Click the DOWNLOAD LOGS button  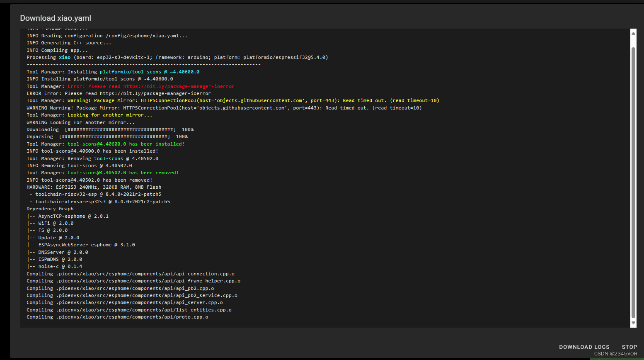(584, 347)
